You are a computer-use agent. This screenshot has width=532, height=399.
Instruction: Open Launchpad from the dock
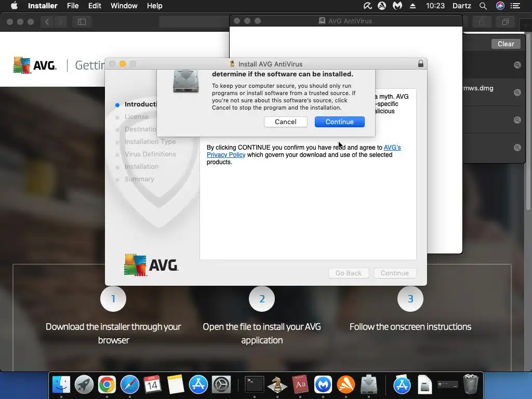(x=84, y=385)
